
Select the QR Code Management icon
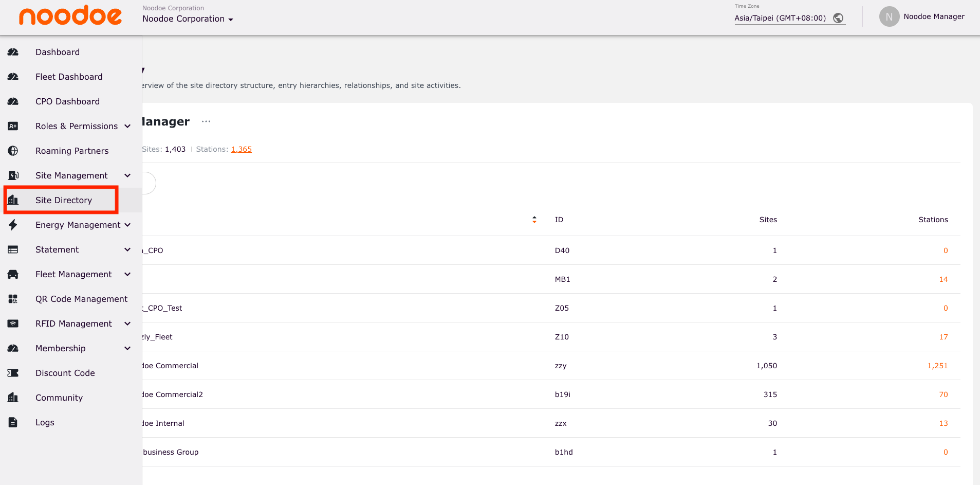coord(13,299)
